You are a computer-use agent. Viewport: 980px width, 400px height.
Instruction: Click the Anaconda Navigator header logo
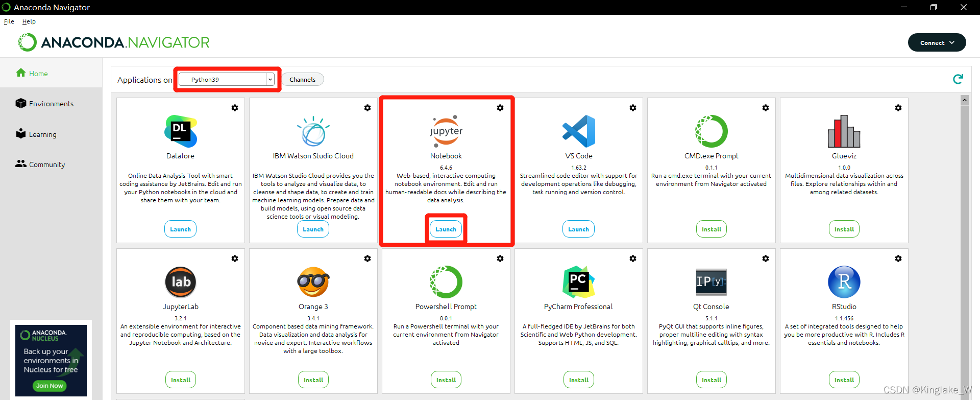(x=114, y=42)
